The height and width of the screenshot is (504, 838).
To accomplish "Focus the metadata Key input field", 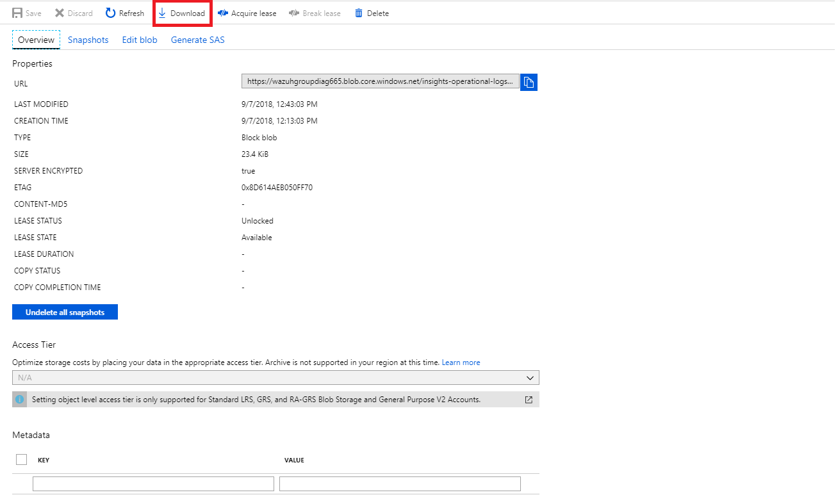I will pos(153,484).
